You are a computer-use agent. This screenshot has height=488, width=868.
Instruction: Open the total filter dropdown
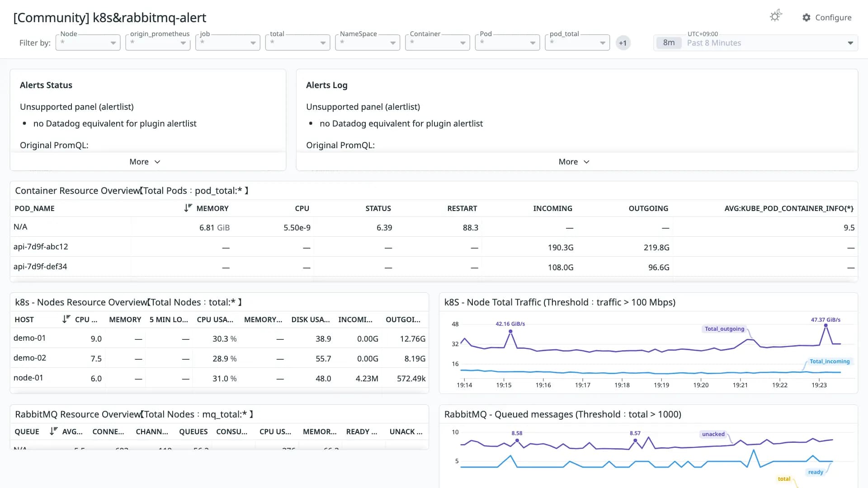coord(297,42)
